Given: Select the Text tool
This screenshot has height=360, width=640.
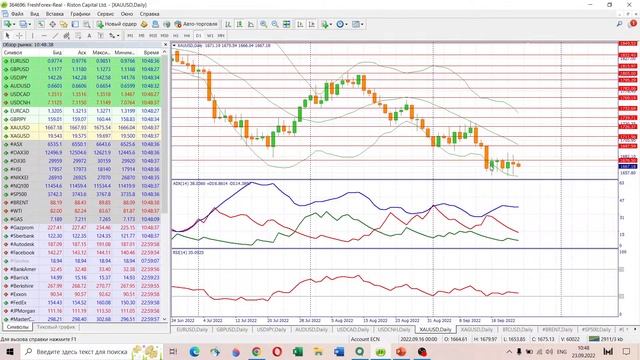Looking at the screenshot, I should coord(89,36).
